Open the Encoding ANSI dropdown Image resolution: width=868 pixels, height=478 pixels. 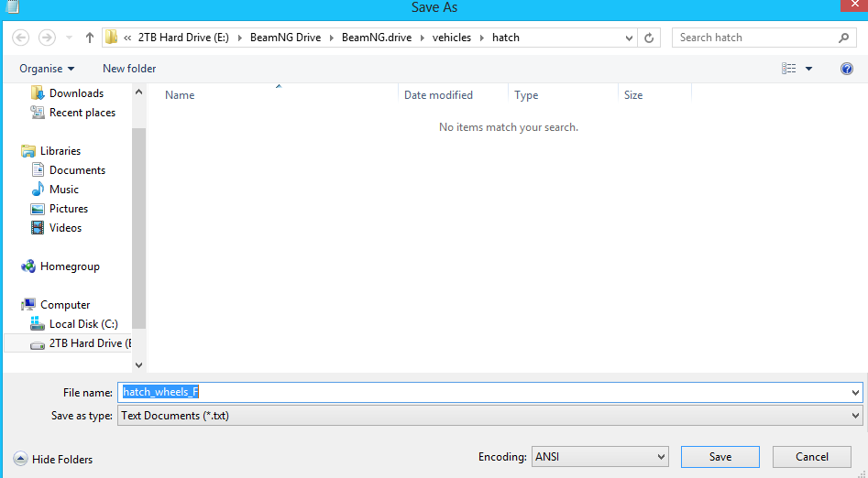(600, 457)
